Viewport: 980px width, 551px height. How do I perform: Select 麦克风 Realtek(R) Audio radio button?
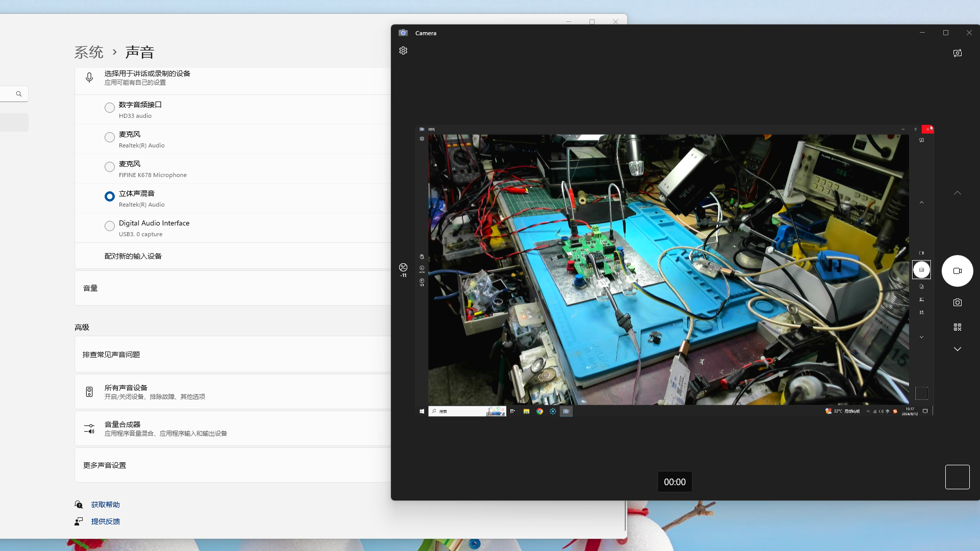point(110,137)
